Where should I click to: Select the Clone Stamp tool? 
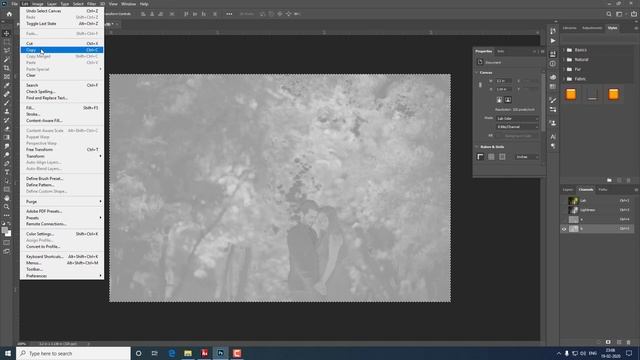pyautogui.click(x=7, y=111)
